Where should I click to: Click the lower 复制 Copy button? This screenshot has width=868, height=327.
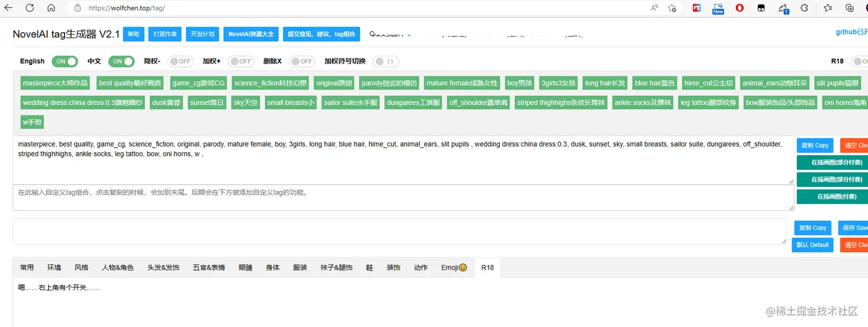[812, 228]
